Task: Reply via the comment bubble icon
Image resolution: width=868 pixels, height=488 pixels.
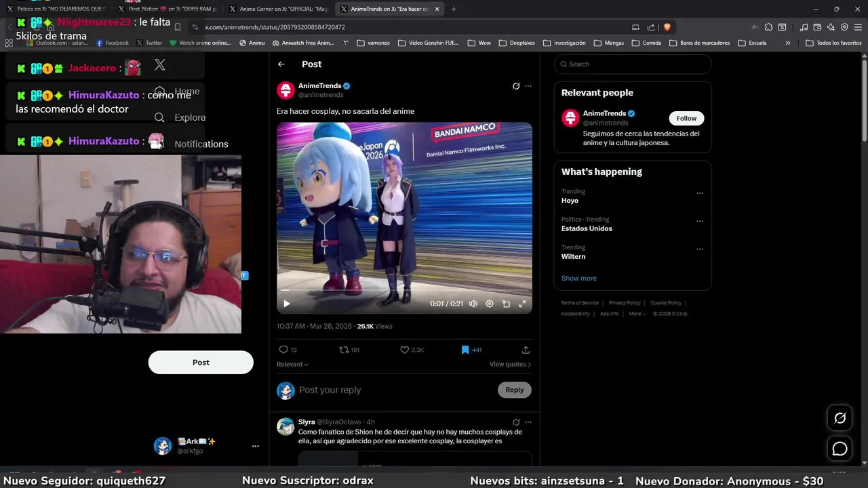Action: pos(283,350)
